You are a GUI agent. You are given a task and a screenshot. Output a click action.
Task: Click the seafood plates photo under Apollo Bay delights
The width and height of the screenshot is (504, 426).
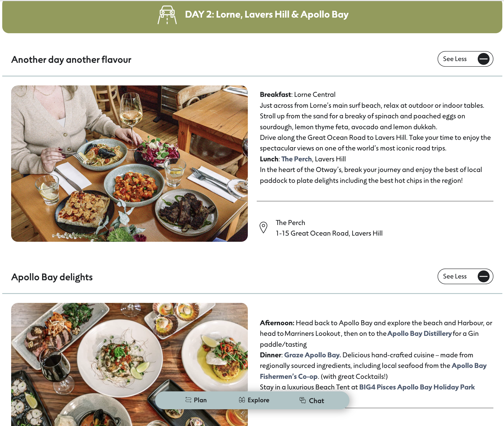pyautogui.click(x=129, y=364)
